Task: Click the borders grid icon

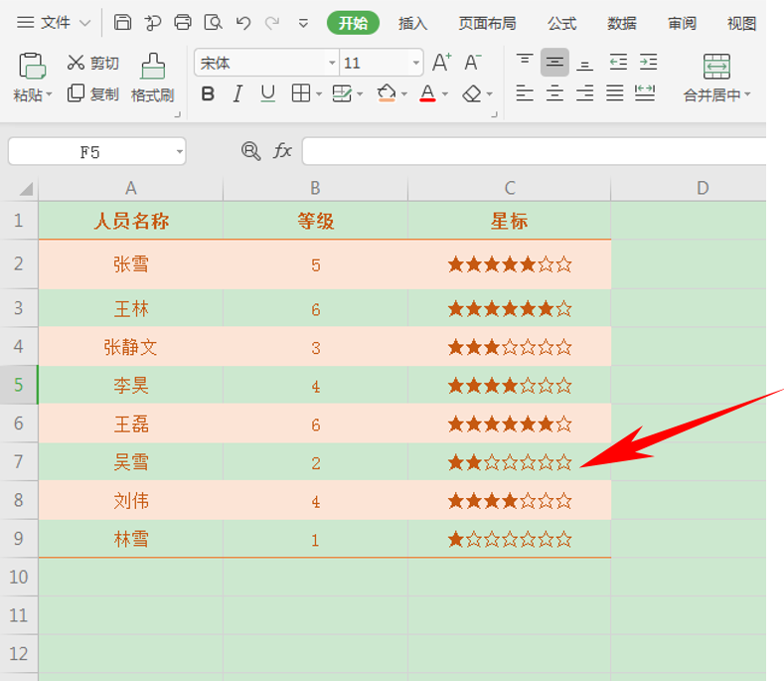Action: coord(300,93)
